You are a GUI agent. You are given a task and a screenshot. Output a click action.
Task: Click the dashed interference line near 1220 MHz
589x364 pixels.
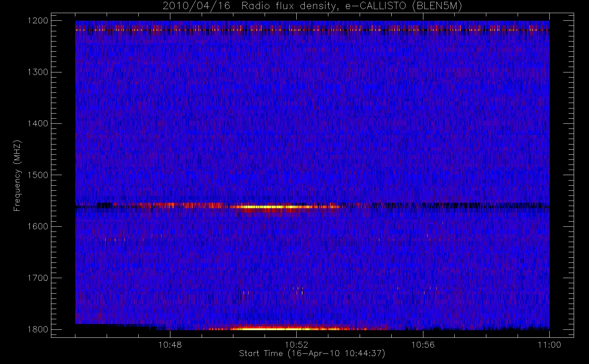point(312,30)
